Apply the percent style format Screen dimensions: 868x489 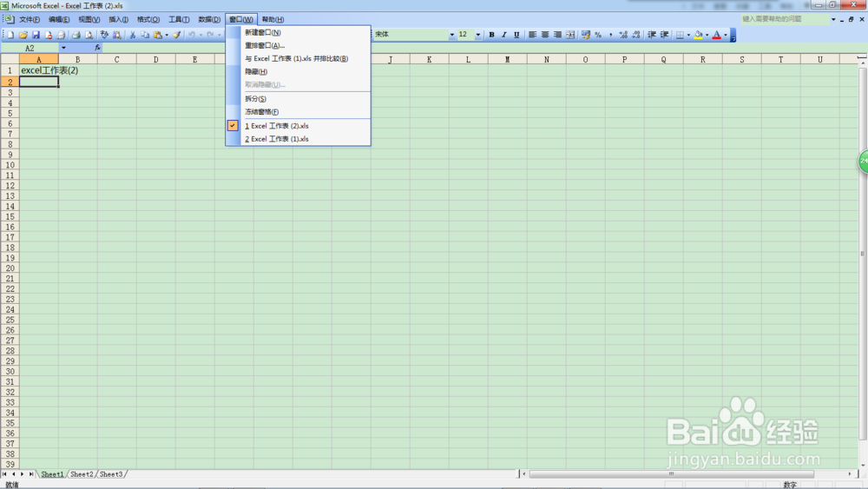click(598, 35)
